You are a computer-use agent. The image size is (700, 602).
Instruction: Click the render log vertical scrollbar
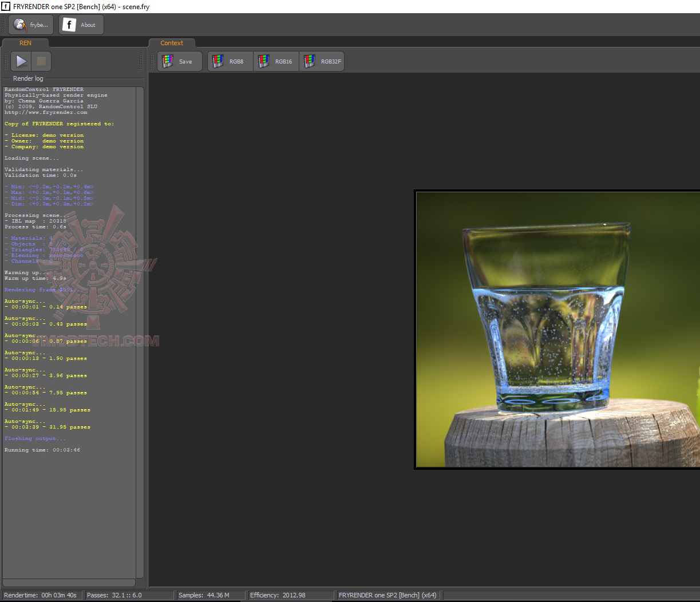140,332
